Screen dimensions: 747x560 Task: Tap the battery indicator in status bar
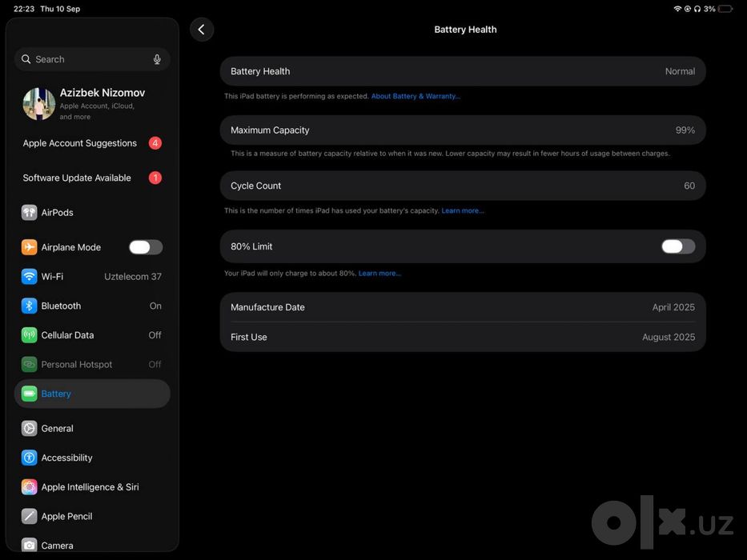click(725, 9)
